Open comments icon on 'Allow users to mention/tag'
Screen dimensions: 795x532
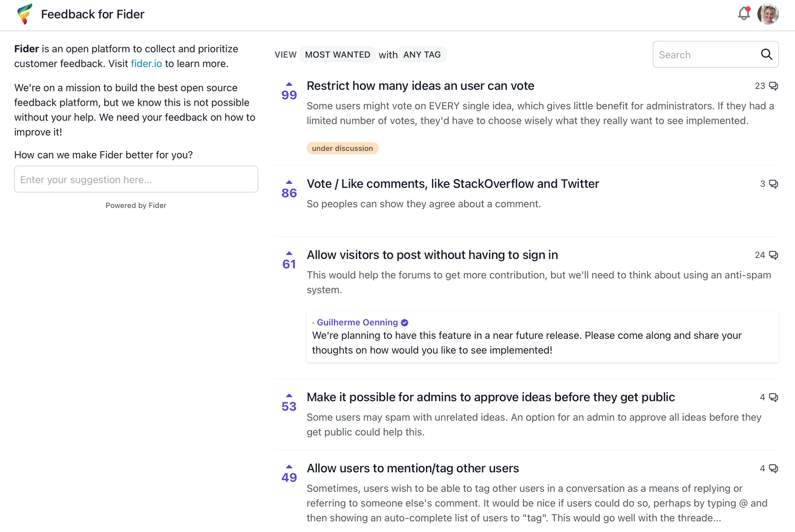coord(774,468)
